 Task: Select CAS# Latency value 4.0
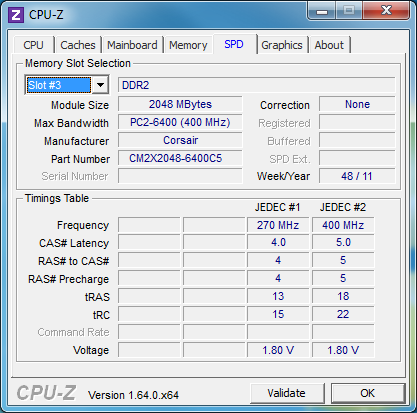(x=278, y=242)
